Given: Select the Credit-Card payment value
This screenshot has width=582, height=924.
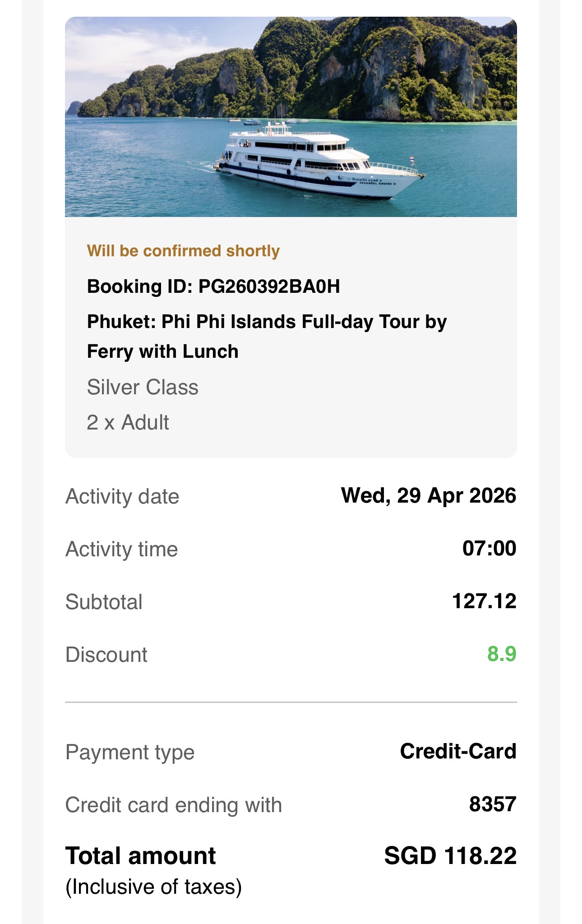Looking at the screenshot, I should tap(458, 751).
